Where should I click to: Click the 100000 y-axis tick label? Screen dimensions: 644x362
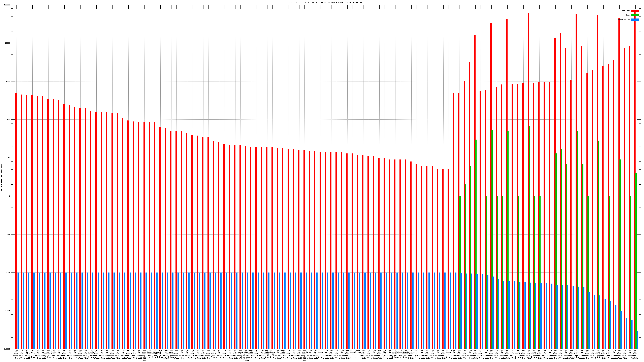click(7, 5)
